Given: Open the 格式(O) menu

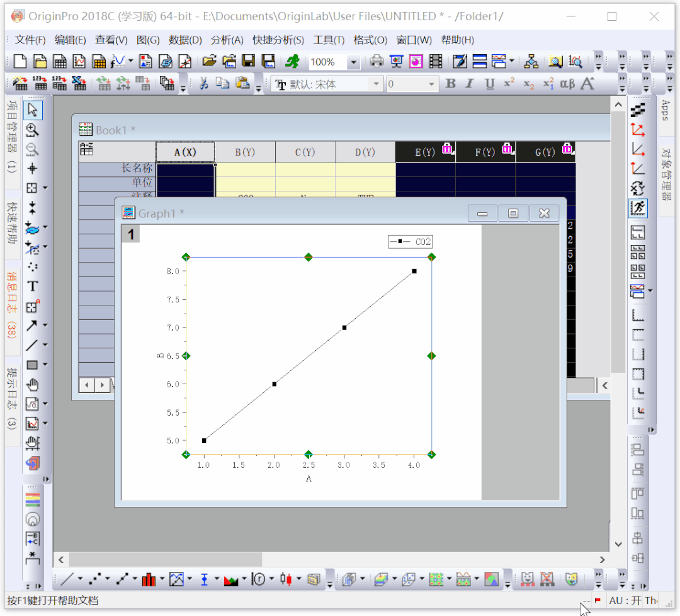Looking at the screenshot, I should (x=370, y=40).
